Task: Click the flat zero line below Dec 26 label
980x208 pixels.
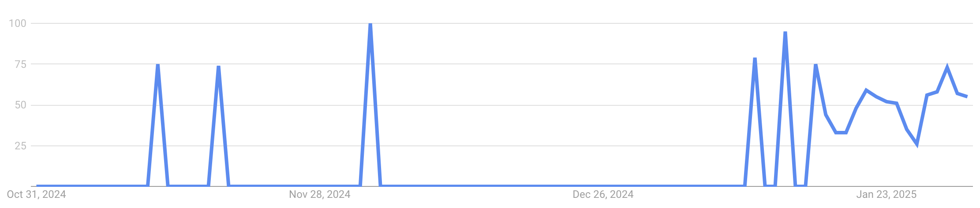Action: click(x=603, y=186)
